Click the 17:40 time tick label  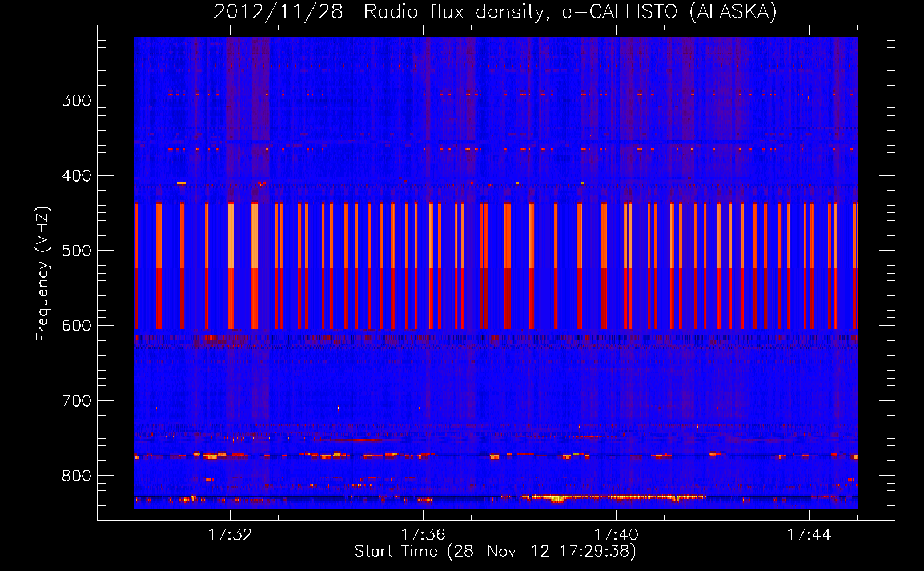click(x=616, y=534)
